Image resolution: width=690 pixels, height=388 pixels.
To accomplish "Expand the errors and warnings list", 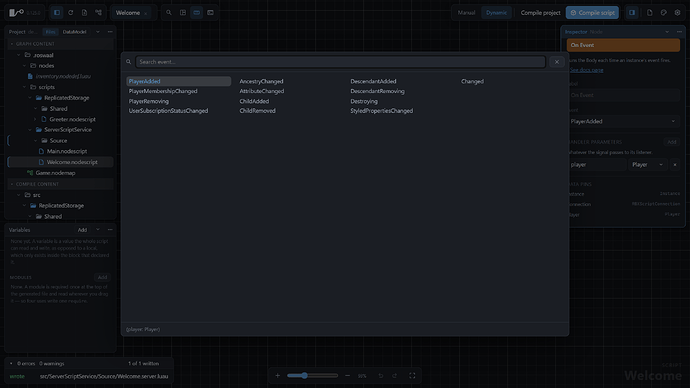I will [x=11, y=364].
